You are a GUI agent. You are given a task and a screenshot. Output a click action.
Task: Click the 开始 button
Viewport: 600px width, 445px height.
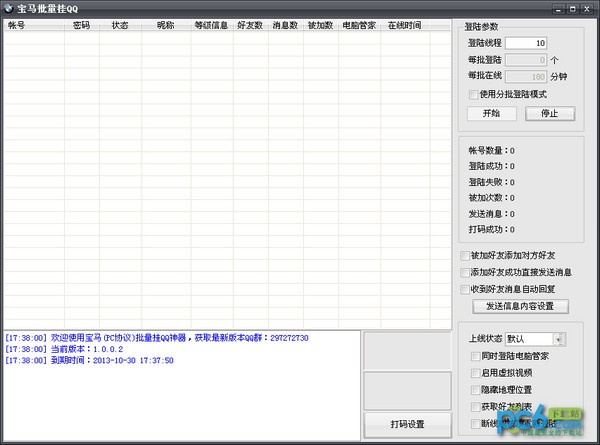click(492, 113)
